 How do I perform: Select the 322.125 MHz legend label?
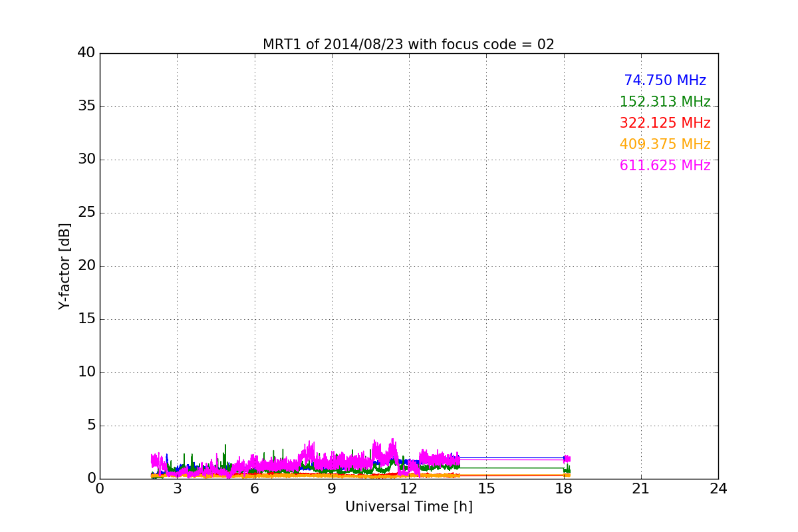pos(665,123)
